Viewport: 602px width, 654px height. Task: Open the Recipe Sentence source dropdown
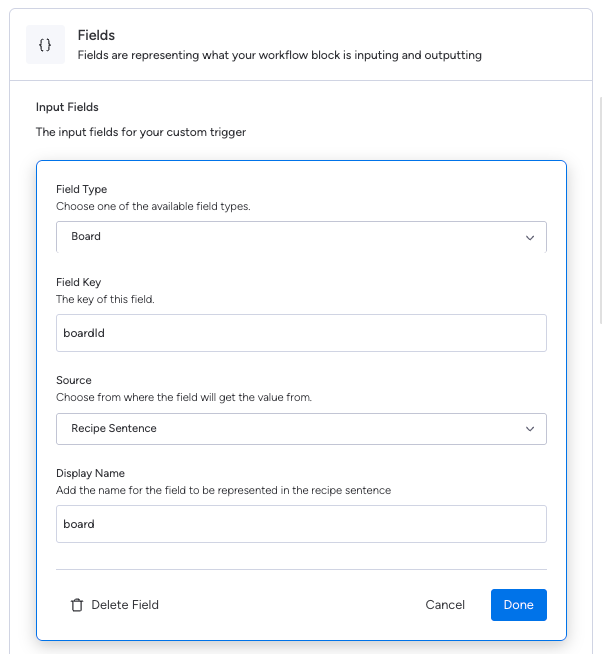(301, 429)
